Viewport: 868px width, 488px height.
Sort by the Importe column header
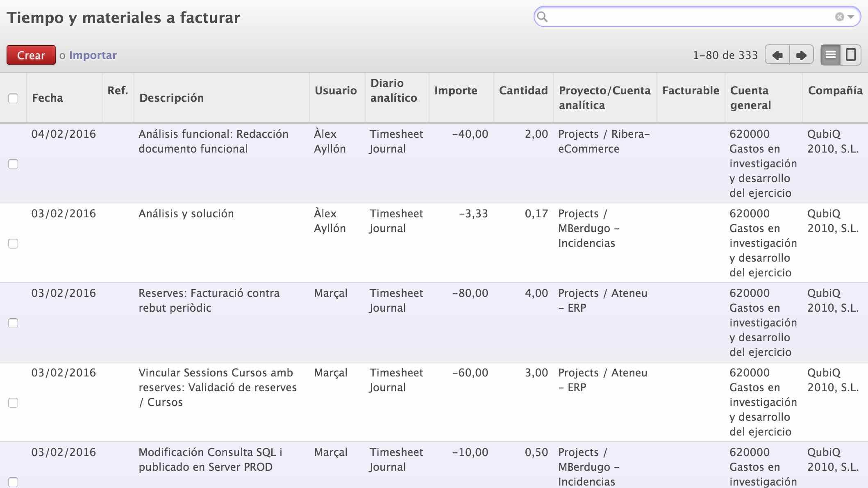456,91
